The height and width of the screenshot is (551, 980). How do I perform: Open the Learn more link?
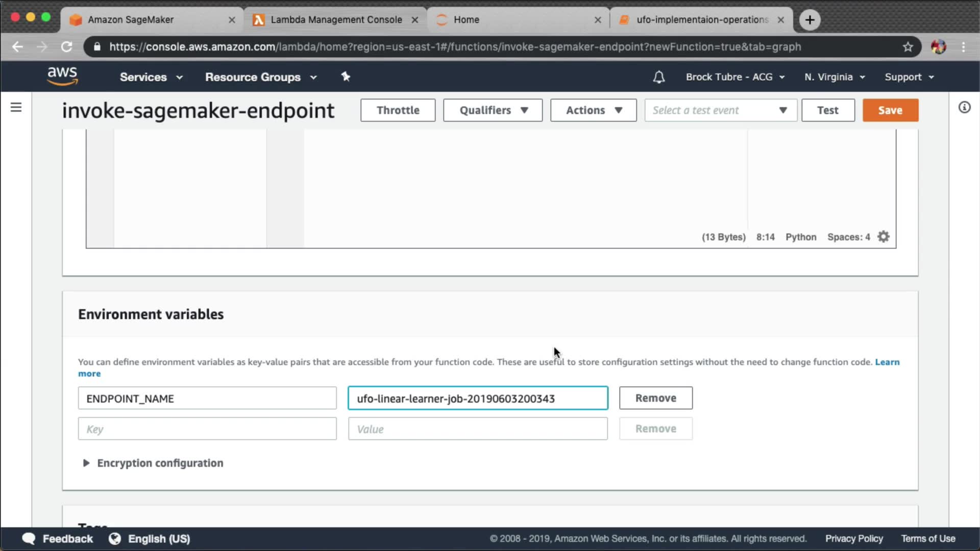887,362
